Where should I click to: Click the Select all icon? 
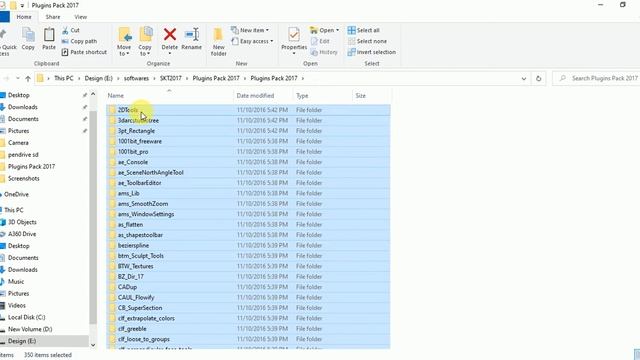point(351,30)
